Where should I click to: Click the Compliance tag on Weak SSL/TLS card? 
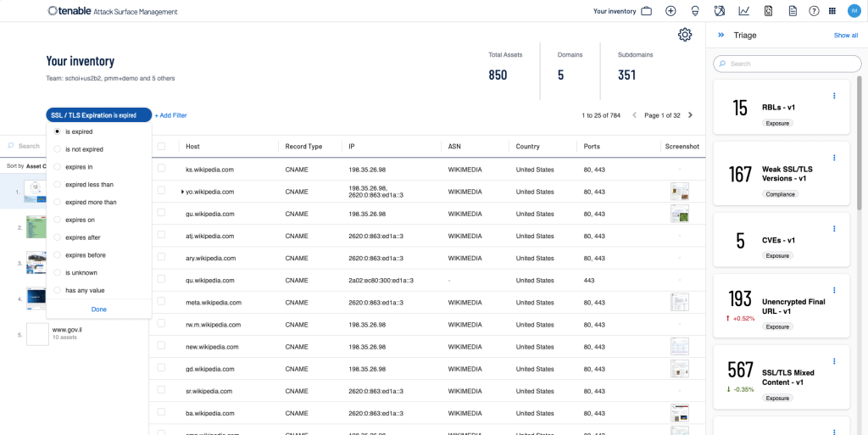781,194
